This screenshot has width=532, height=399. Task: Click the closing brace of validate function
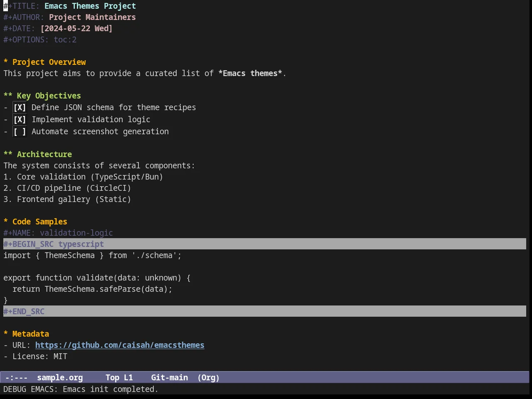click(5, 300)
